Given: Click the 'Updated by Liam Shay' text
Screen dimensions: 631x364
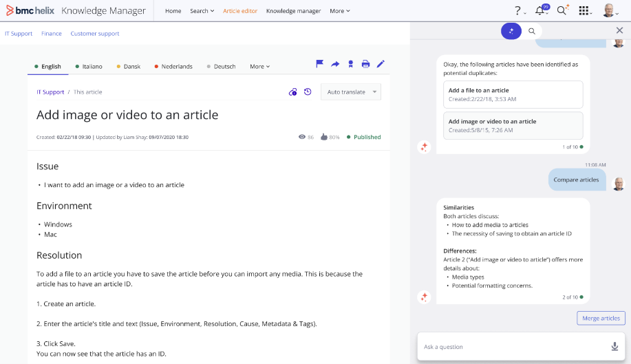Looking at the screenshot, I should coord(121,137).
